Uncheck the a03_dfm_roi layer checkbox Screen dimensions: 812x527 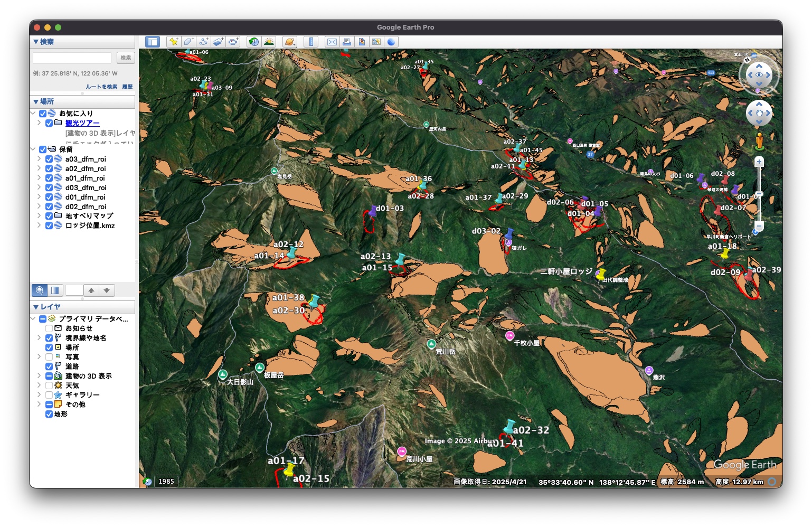(49, 159)
